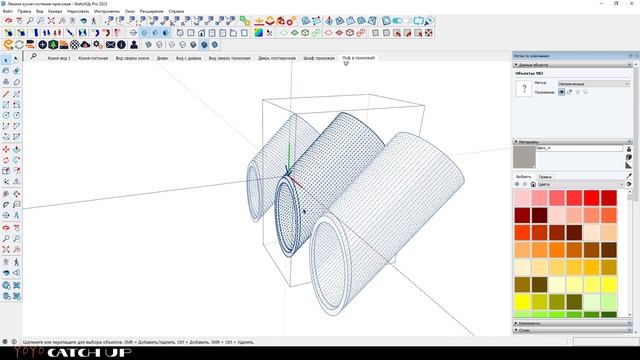Open the tag dropdown in Entity Info
The height and width of the screenshot is (360, 640).
(x=593, y=84)
